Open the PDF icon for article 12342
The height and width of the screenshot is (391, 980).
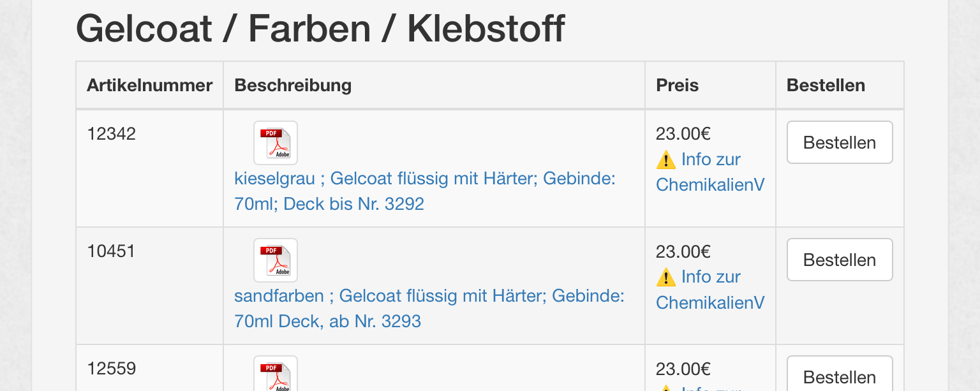(x=276, y=143)
